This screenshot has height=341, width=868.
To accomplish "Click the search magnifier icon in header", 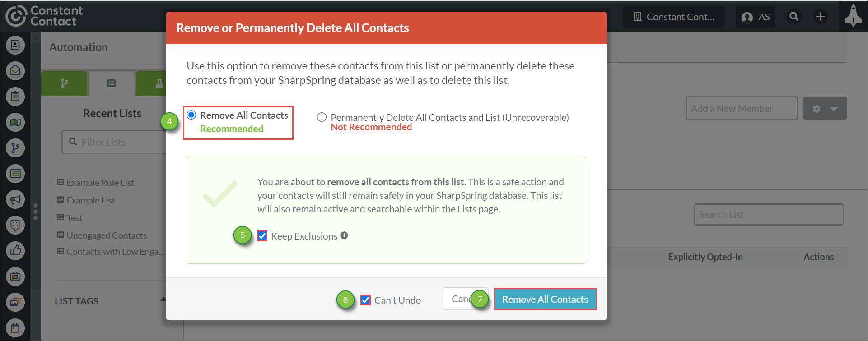I will 794,17.
